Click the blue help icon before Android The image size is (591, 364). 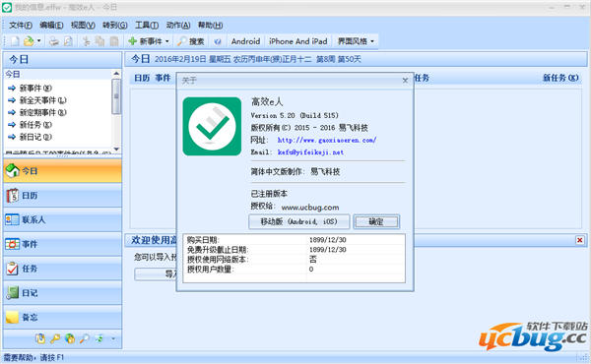pyautogui.click(x=218, y=41)
